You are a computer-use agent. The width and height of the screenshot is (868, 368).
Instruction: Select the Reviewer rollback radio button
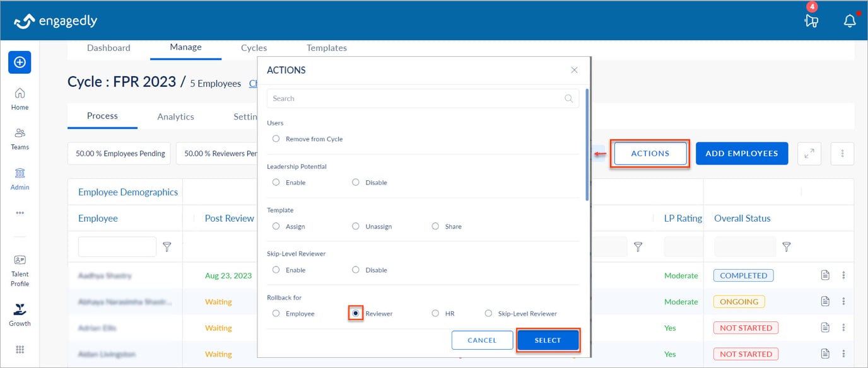point(356,313)
